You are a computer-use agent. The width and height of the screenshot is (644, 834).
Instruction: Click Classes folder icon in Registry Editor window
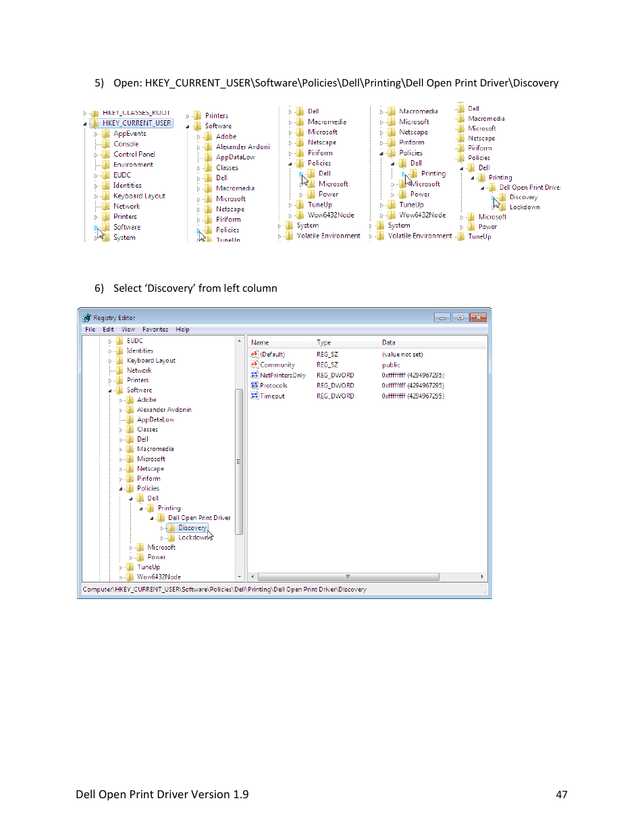coord(130,429)
